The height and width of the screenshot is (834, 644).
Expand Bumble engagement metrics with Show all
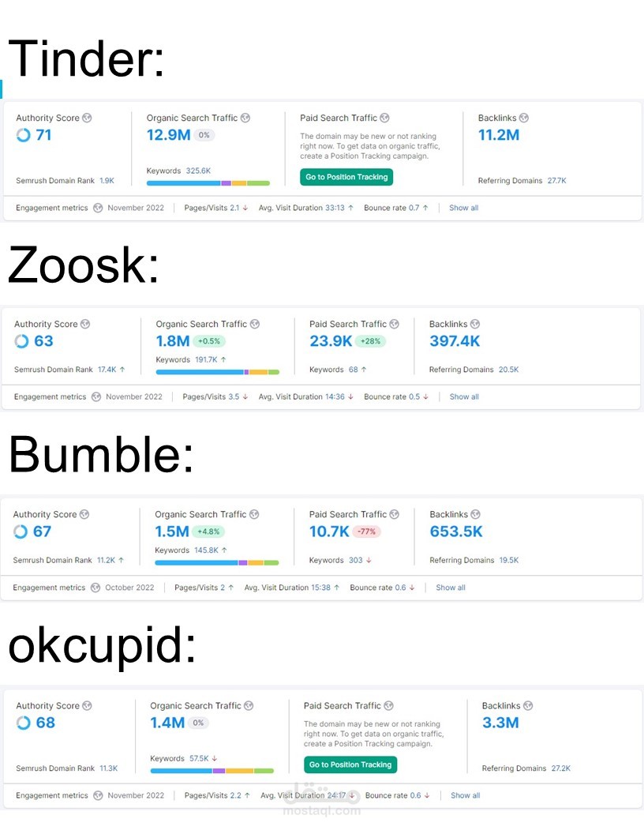451,588
